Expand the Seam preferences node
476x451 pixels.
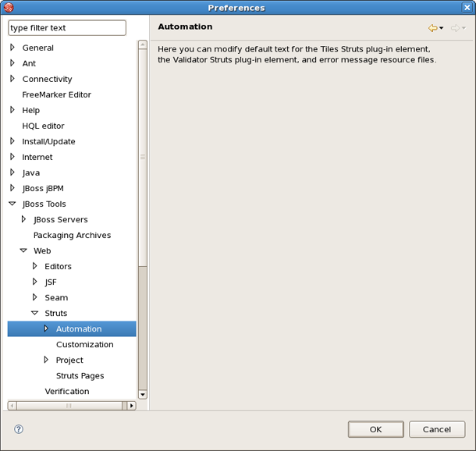[34, 297]
